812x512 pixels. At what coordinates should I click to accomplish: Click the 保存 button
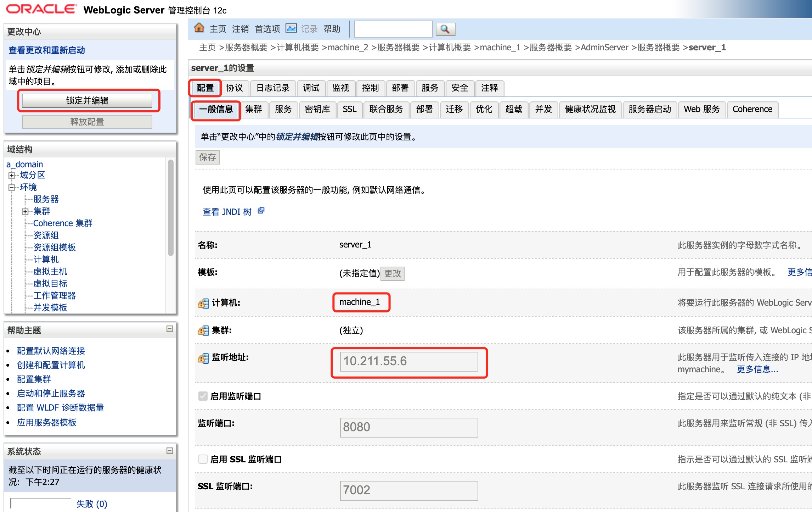click(x=208, y=157)
